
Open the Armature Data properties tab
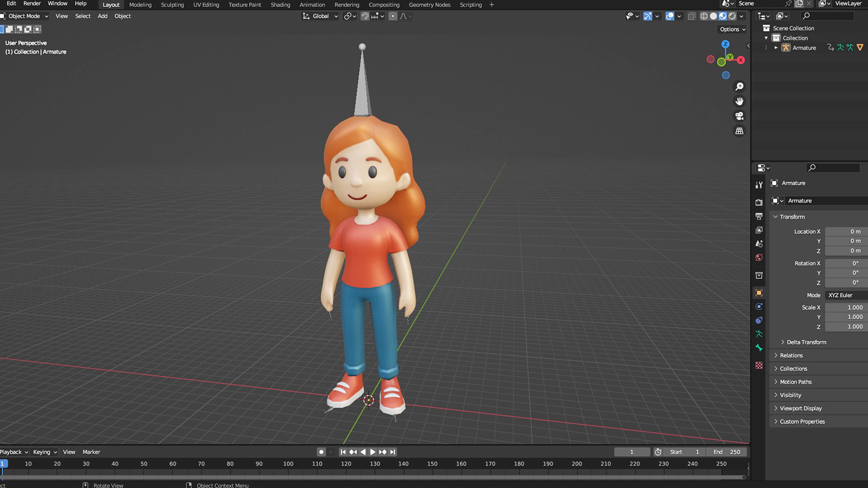(x=759, y=334)
